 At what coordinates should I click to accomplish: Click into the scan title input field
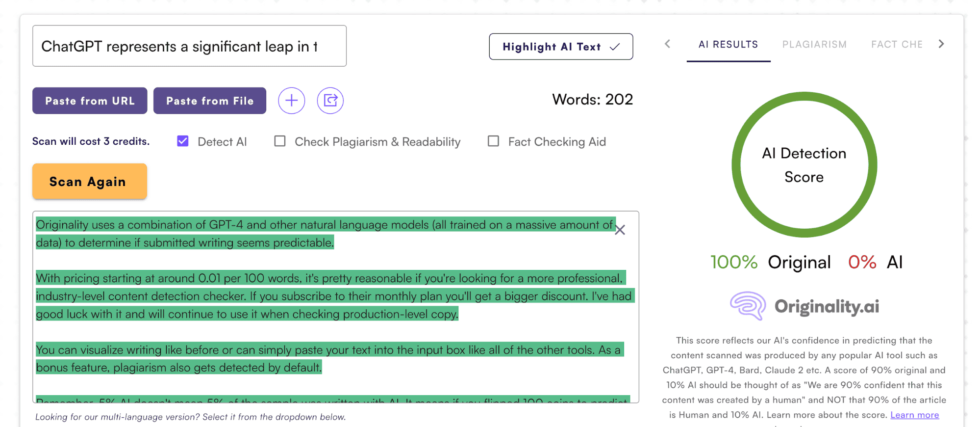pos(189,46)
